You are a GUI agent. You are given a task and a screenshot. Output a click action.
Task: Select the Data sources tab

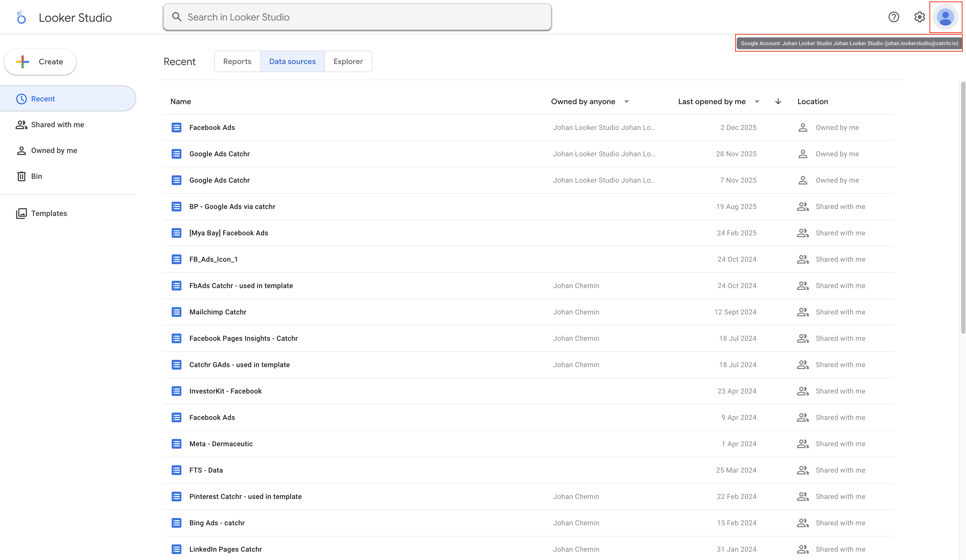(292, 61)
